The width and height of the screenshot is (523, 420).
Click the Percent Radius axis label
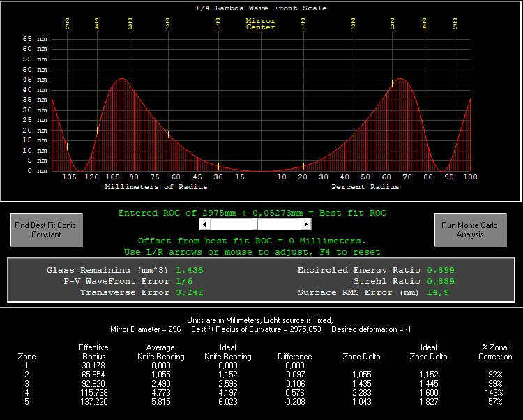365,187
